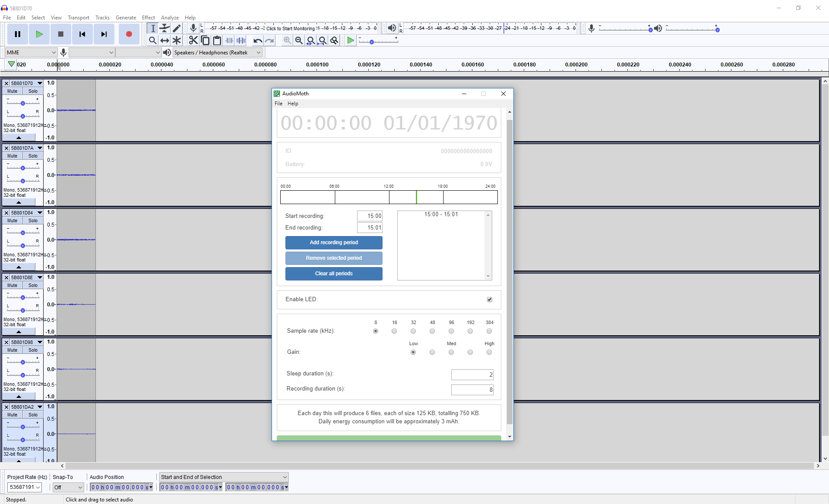Undo the last action
This screenshot has height=504, width=829.
[x=258, y=40]
